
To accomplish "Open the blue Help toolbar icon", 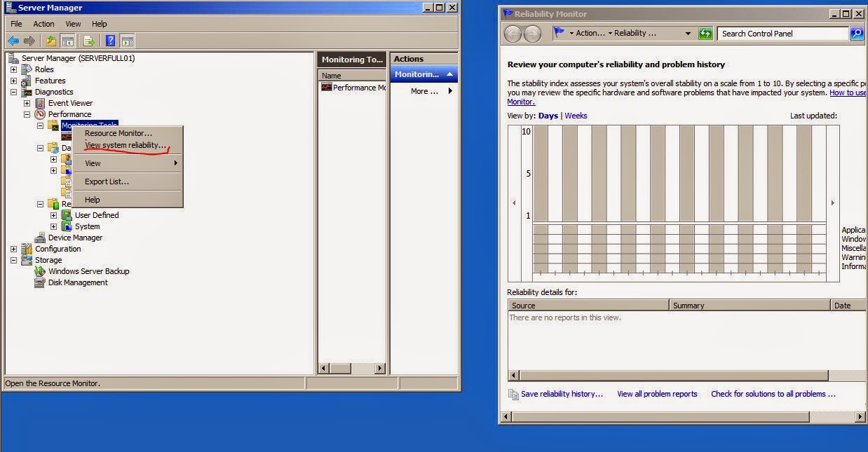I will [110, 41].
